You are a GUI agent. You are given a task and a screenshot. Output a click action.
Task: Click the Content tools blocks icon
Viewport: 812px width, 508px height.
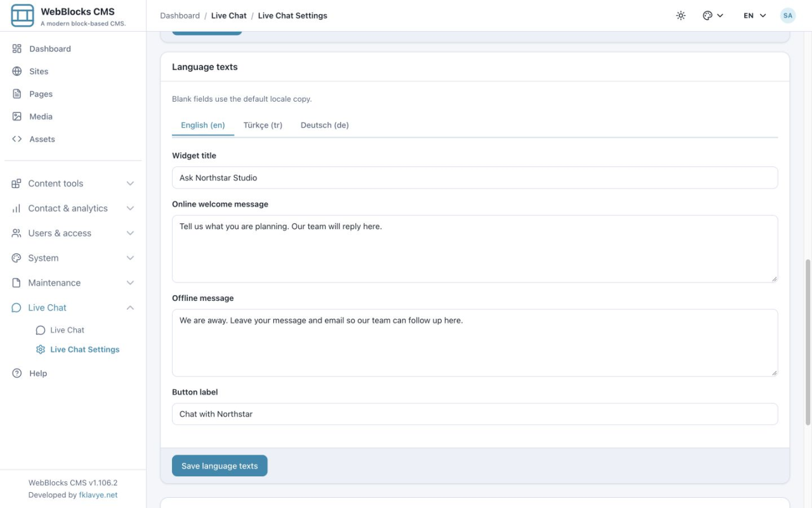(x=16, y=184)
